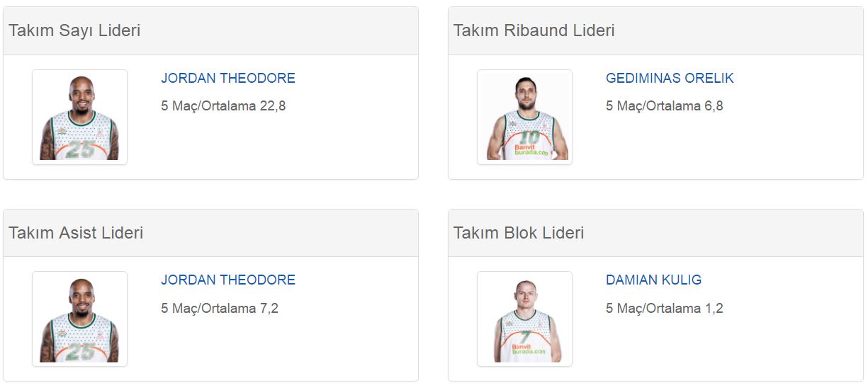Select the Takım Blok Lideri heading
The image size is (868, 390).
(519, 233)
